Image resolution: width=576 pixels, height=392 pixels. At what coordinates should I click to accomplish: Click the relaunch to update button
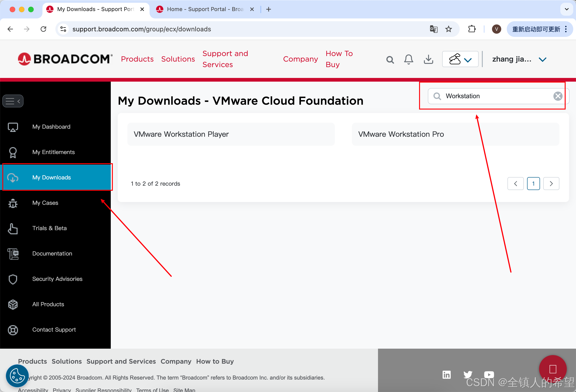click(x=540, y=29)
